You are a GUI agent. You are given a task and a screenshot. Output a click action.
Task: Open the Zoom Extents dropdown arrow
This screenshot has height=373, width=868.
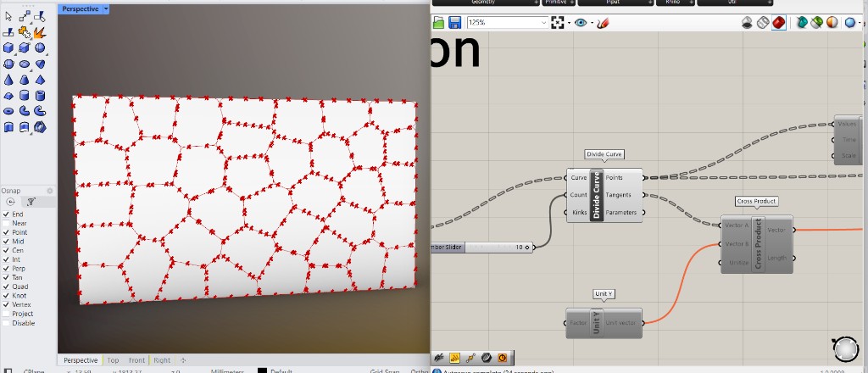coord(569,23)
